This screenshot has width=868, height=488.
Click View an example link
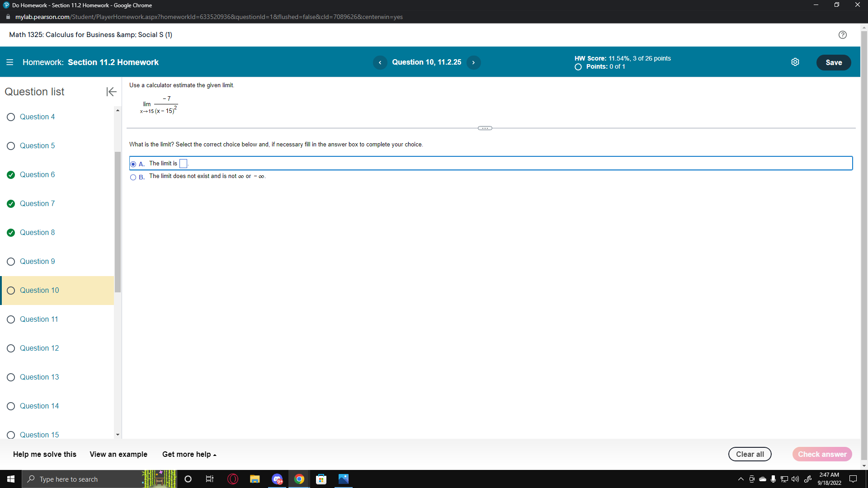coord(118,454)
